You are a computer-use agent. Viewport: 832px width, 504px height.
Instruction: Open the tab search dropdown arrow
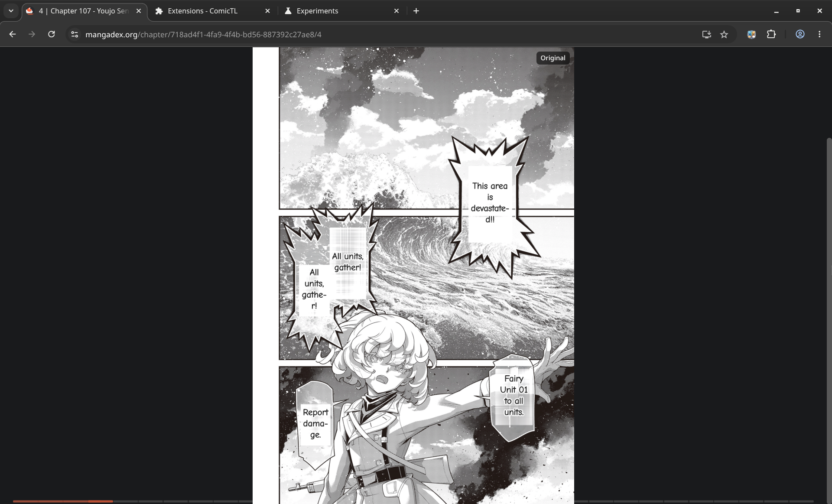click(11, 11)
